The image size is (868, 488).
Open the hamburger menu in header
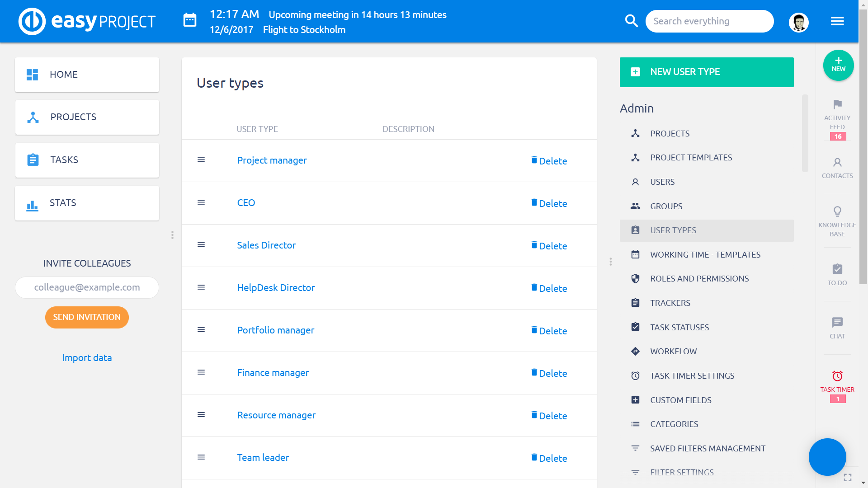pos(837,21)
